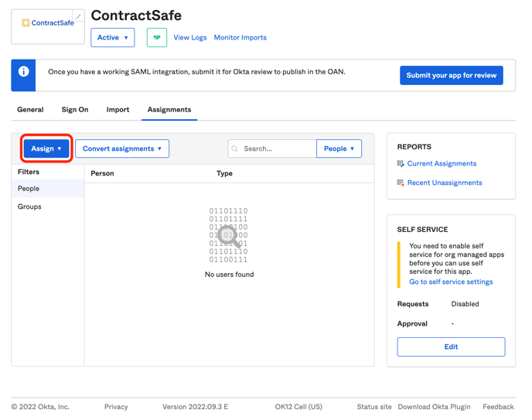Click the Edit self service button

point(451,347)
